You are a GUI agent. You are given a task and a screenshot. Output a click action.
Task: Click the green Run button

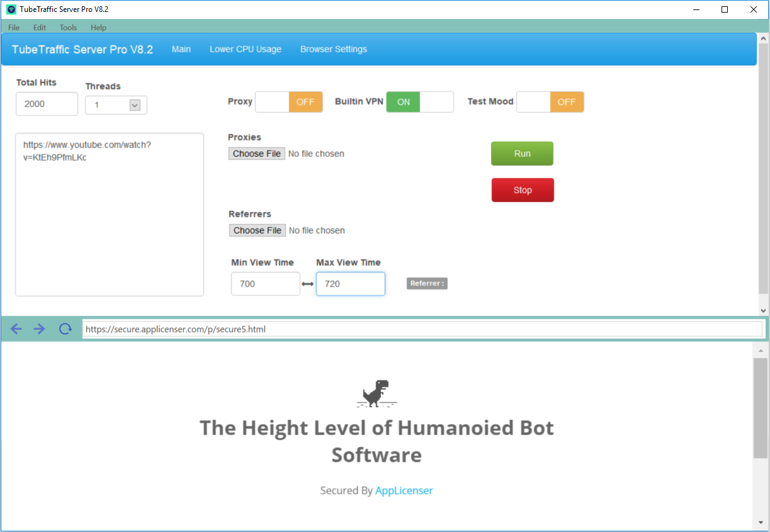522,154
